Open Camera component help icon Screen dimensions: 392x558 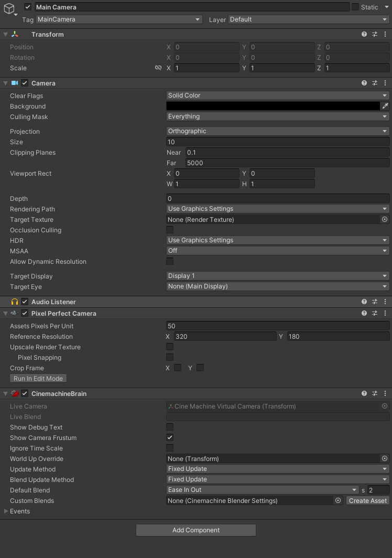[364, 83]
